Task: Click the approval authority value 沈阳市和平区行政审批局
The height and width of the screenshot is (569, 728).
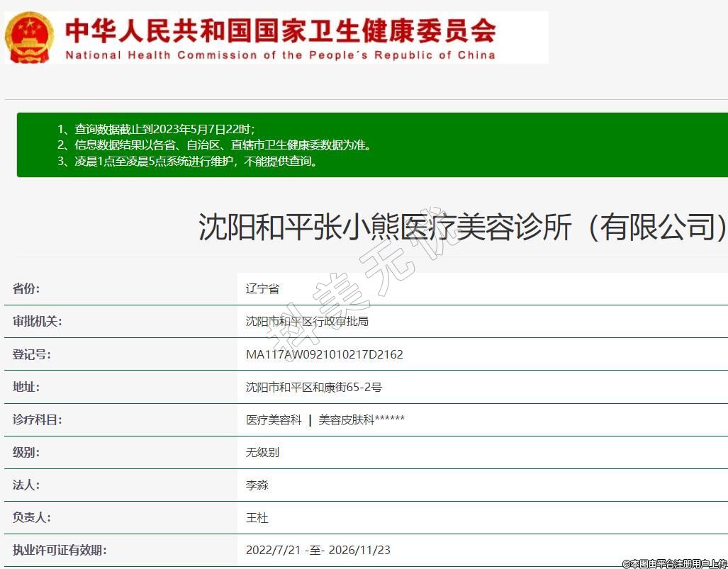Action: coord(307,322)
